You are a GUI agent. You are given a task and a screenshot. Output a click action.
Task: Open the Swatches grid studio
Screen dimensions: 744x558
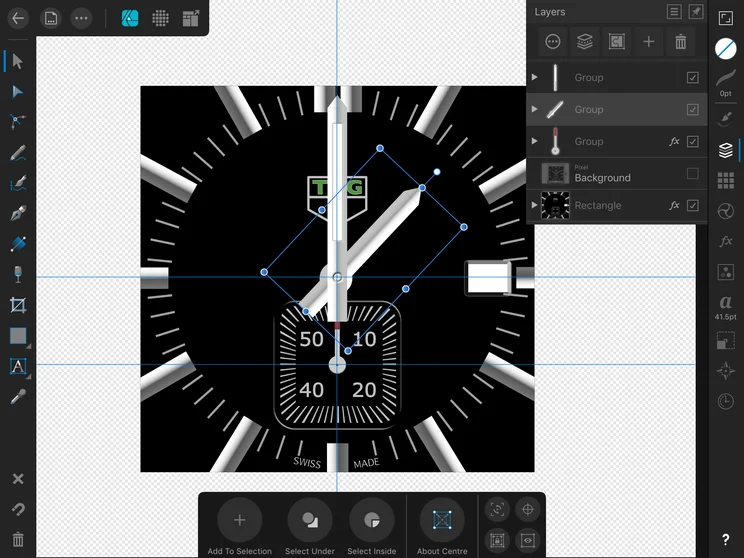coord(725,180)
